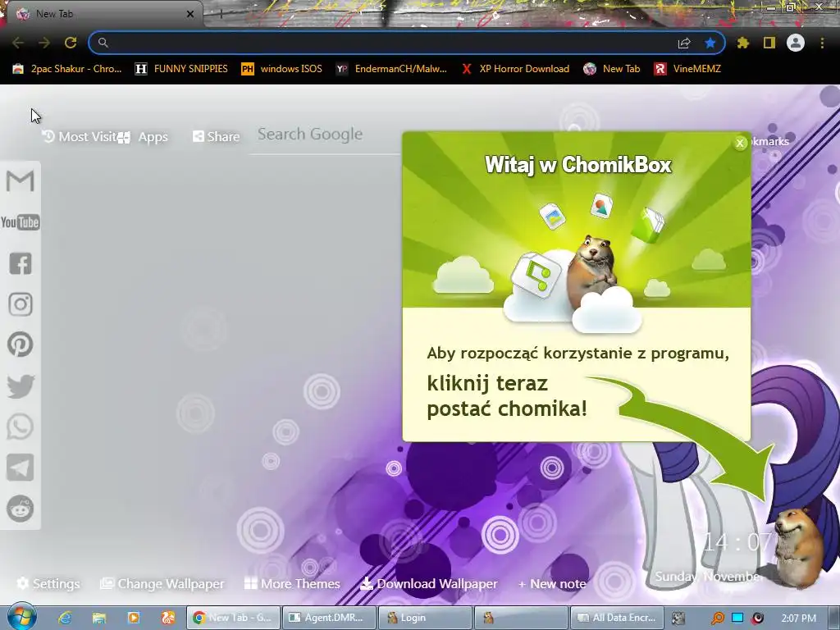Toggle the browser side panel icon
This screenshot has width=840, height=630.
(x=769, y=43)
